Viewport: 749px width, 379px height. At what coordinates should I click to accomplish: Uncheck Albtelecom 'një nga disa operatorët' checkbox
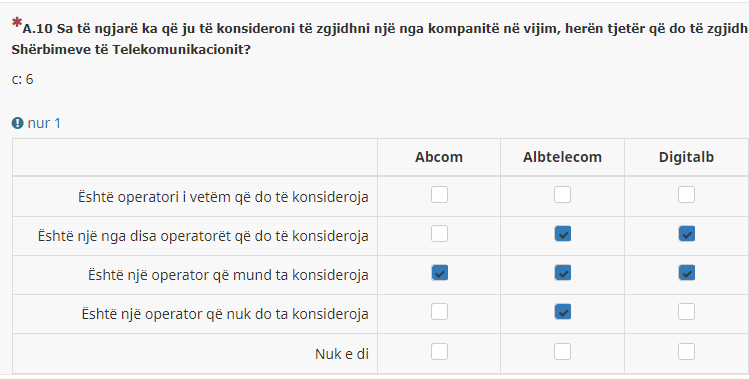click(562, 234)
